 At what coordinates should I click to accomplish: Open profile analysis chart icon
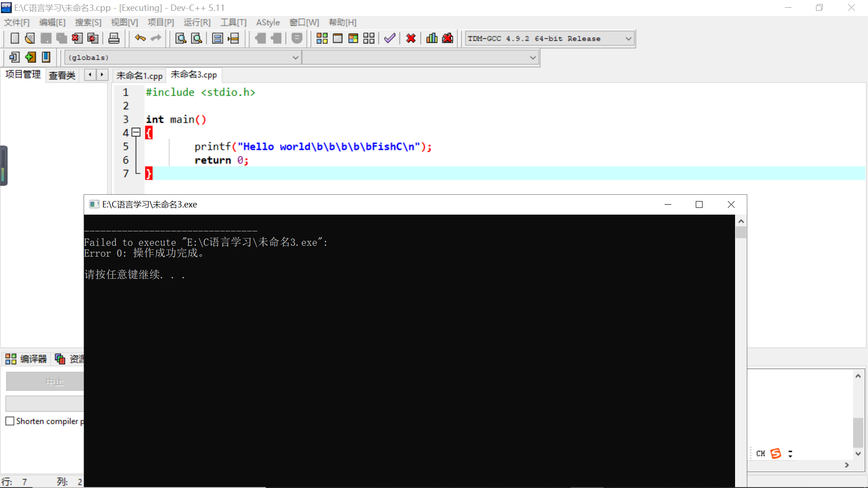click(432, 38)
